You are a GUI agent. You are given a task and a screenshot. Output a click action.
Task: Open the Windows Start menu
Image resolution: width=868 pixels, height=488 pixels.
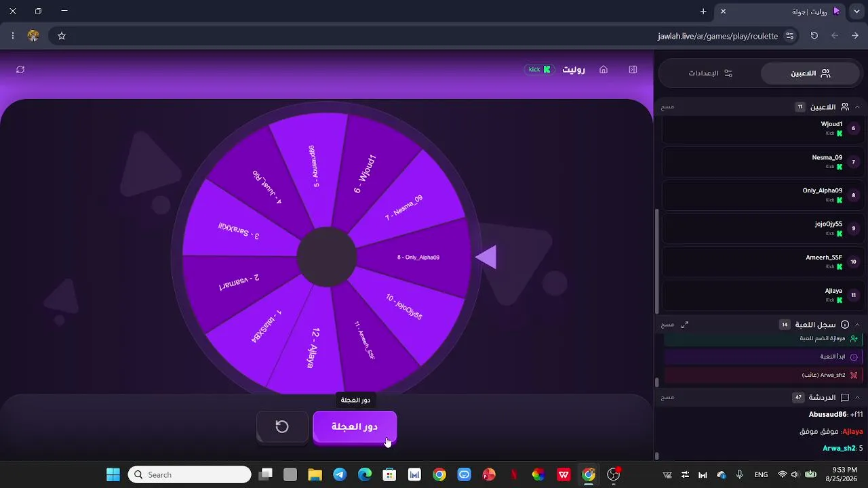coord(113,474)
